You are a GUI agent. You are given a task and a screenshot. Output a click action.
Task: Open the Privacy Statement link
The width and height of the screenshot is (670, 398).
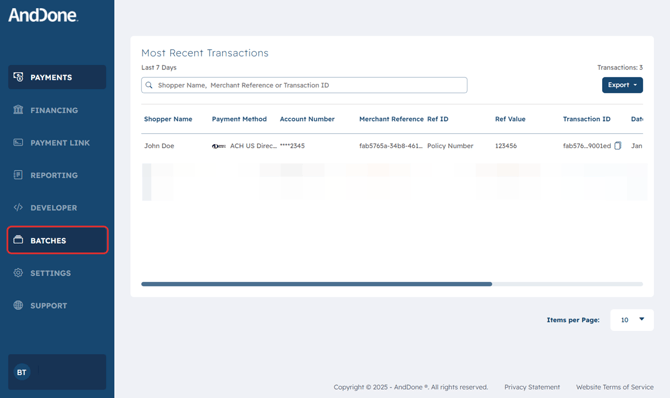[x=532, y=387]
